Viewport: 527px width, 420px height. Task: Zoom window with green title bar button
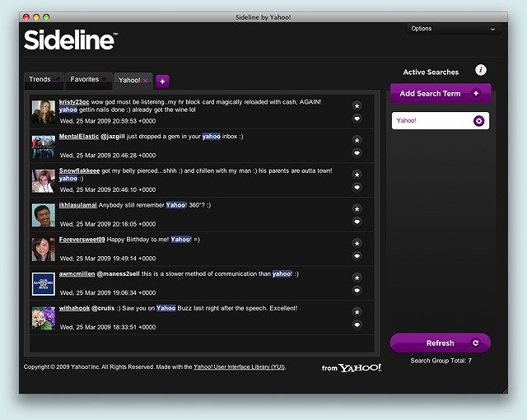[x=46, y=17]
